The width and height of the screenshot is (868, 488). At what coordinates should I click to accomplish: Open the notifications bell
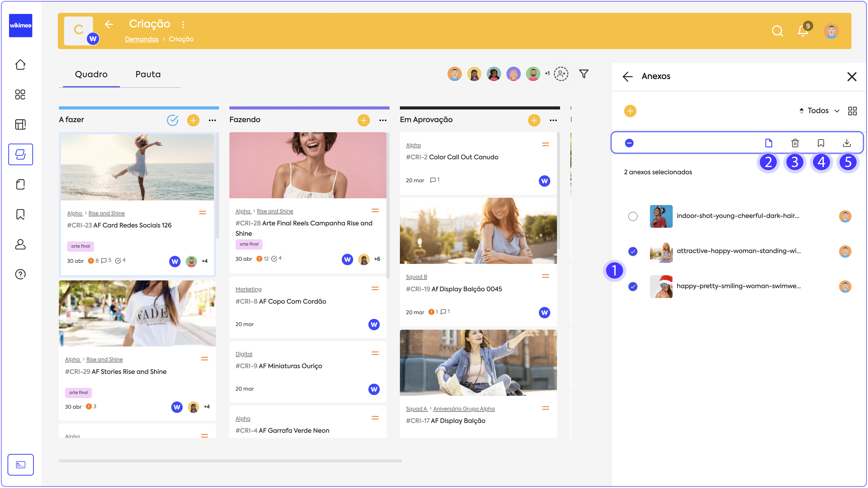pos(803,31)
